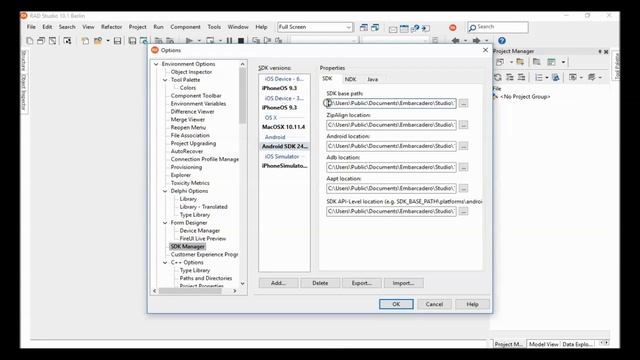The width and height of the screenshot is (640, 360).
Task: Open the Full Screen desktop layout dropdown
Action: point(349,27)
